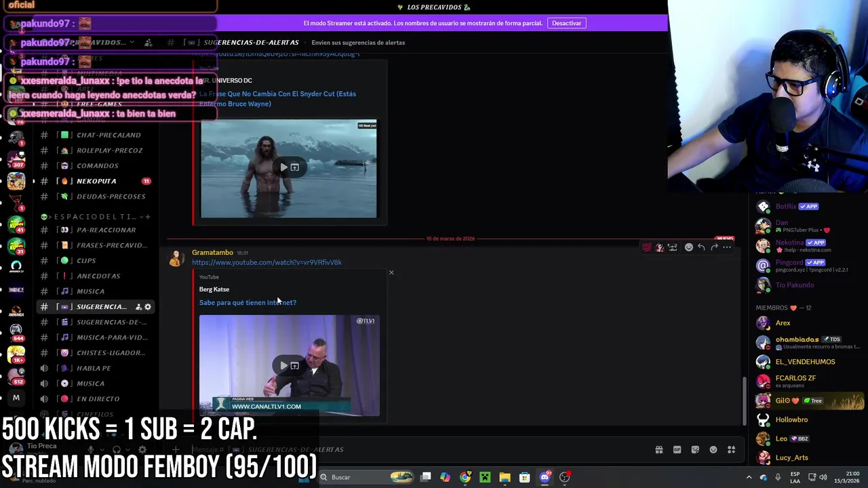Viewport: 868px width, 488px height.
Task: Open Discord from the Windows taskbar
Action: [x=545, y=477]
